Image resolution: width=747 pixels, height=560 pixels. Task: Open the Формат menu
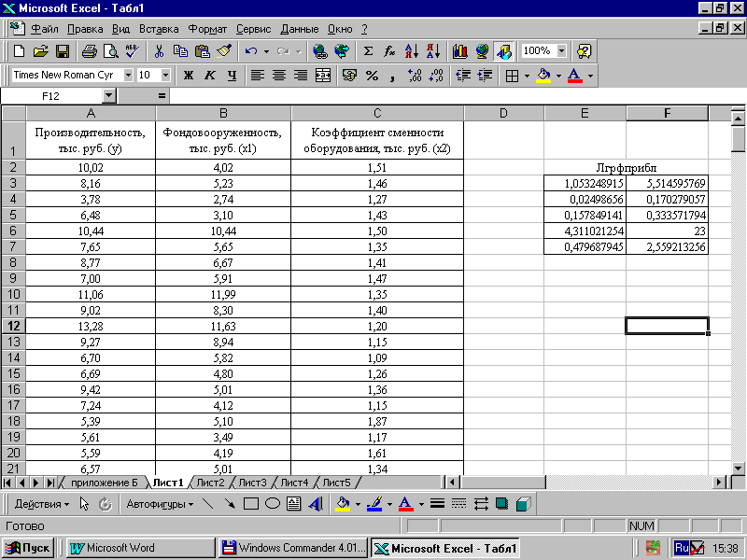click(206, 29)
